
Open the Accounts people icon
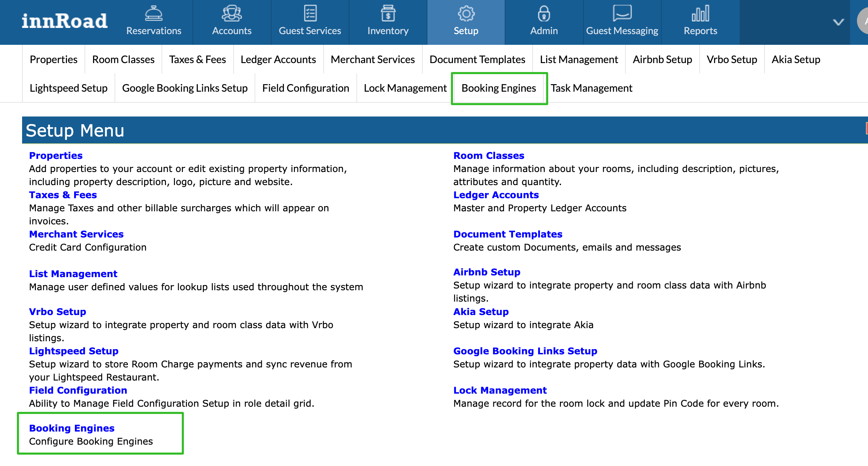[x=231, y=14]
